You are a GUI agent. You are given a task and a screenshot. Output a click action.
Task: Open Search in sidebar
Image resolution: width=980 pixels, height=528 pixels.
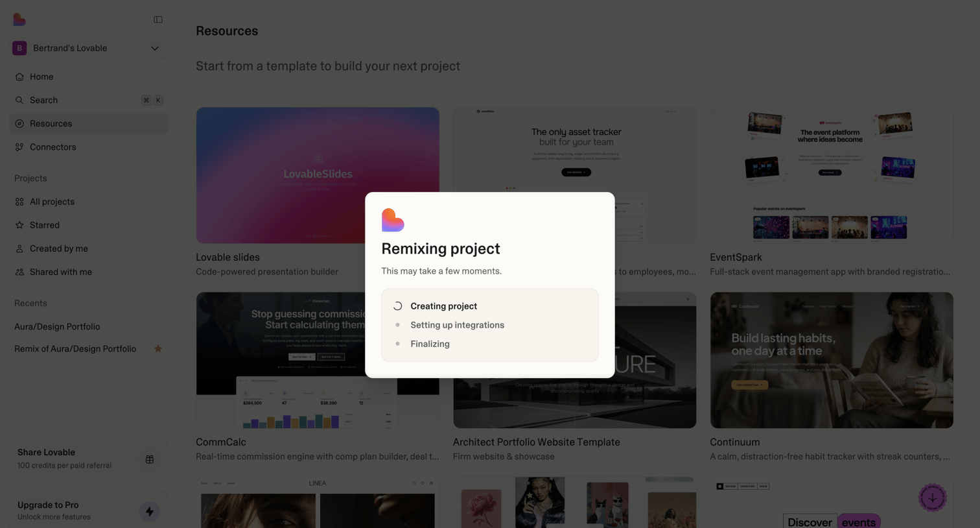(89, 100)
